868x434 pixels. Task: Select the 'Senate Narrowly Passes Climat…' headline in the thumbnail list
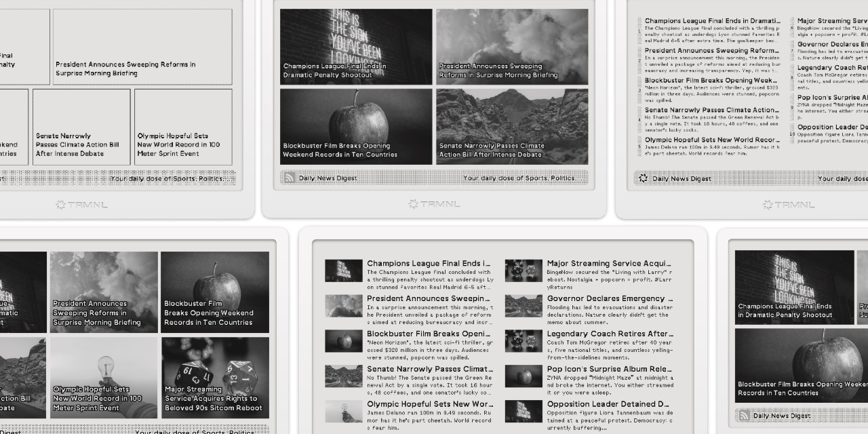pos(430,369)
